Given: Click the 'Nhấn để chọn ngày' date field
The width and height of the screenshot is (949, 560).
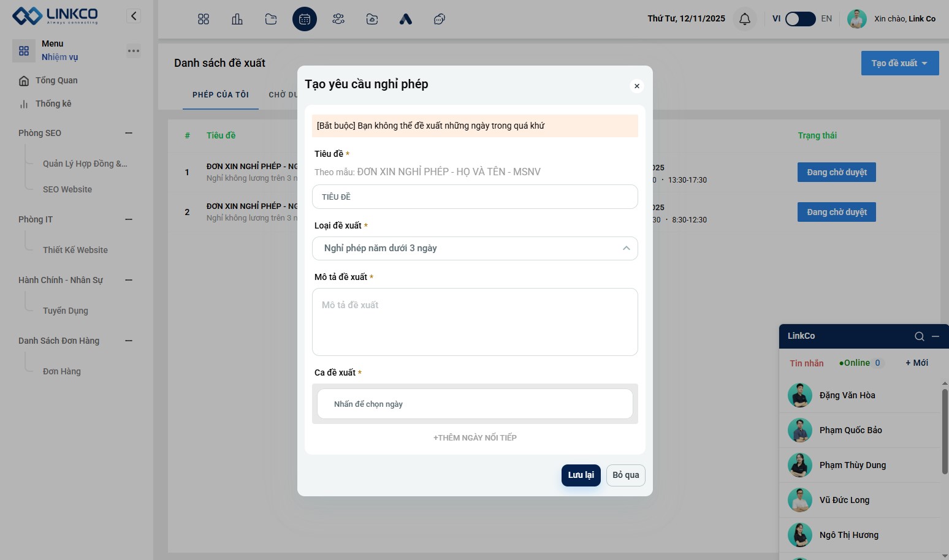Looking at the screenshot, I should [475, 404].
